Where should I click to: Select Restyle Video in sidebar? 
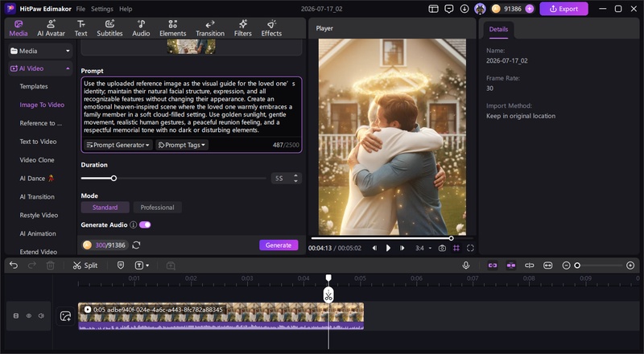pos(39,215)
